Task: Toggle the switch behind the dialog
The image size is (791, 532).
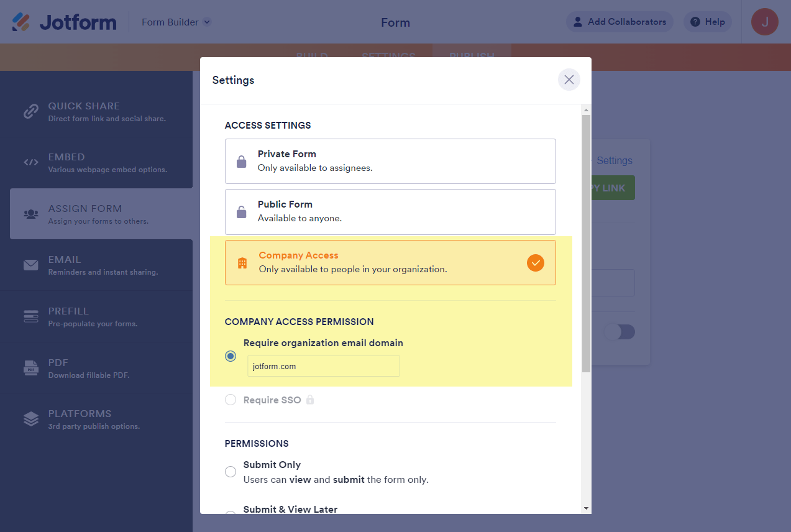Action: [620, 332]
